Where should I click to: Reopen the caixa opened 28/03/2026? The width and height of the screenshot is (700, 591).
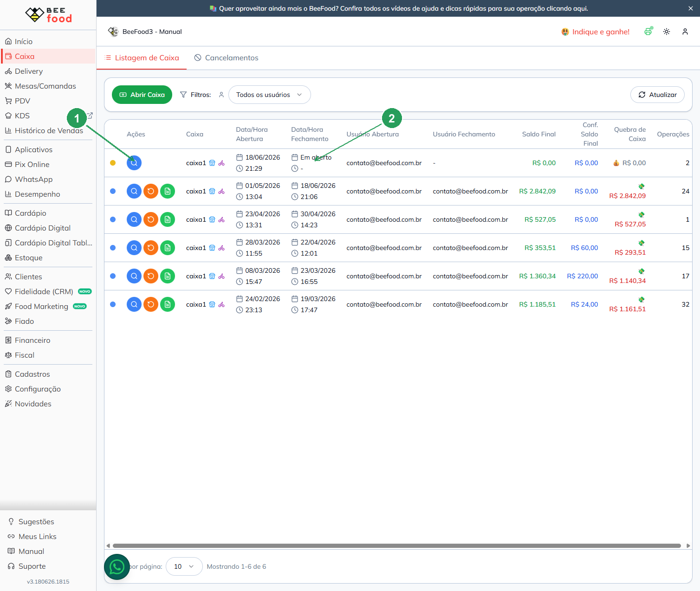[151, 248]
